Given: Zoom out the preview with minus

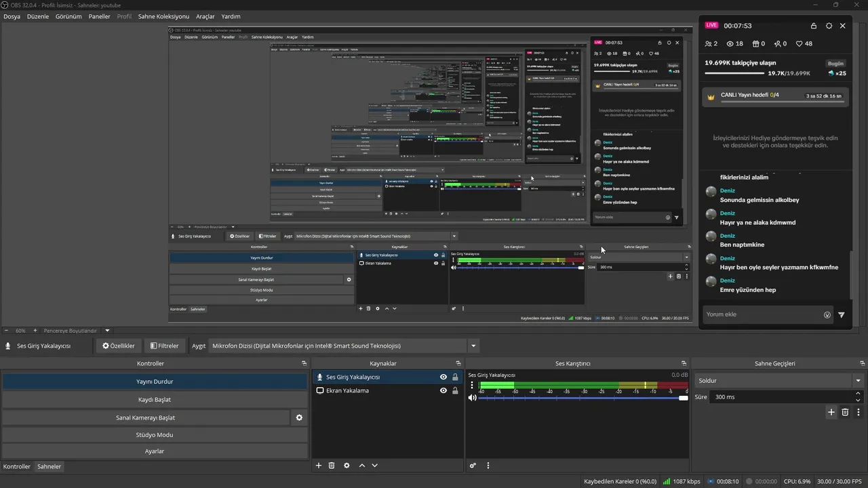Looking at the screenshot, I should pyautogui.click(x=6, y=331).
